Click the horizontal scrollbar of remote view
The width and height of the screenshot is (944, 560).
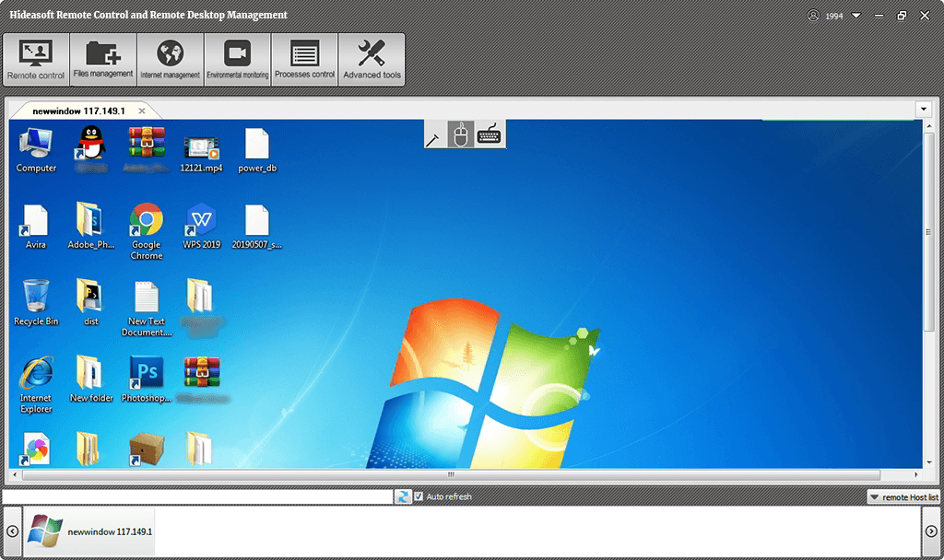coord(451,474)
